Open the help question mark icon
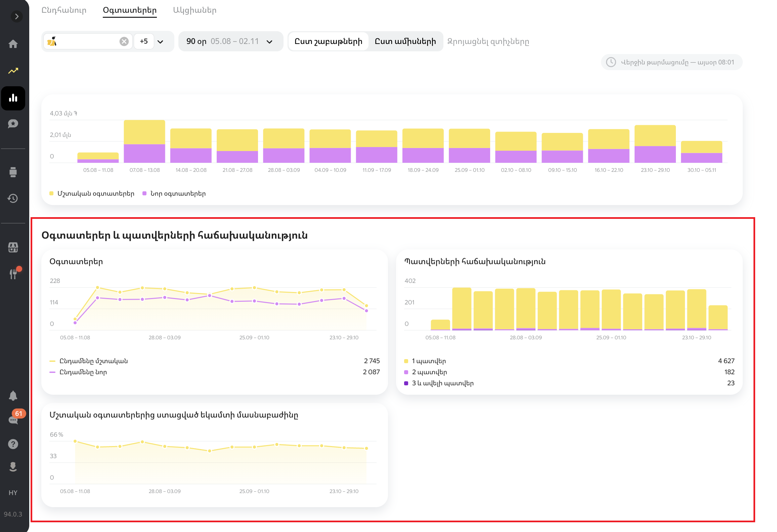This screenshot has height=532, width=777. tap(13, 444)
